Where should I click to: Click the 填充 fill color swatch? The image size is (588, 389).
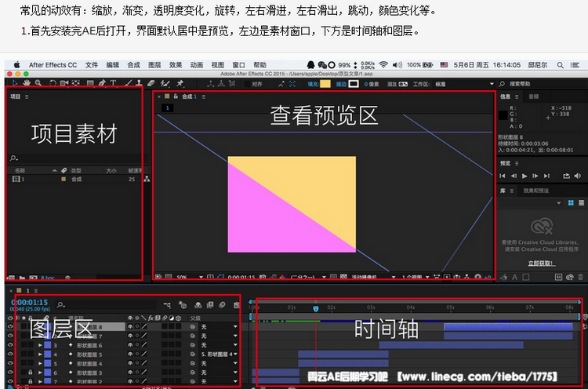coord(325,84)
